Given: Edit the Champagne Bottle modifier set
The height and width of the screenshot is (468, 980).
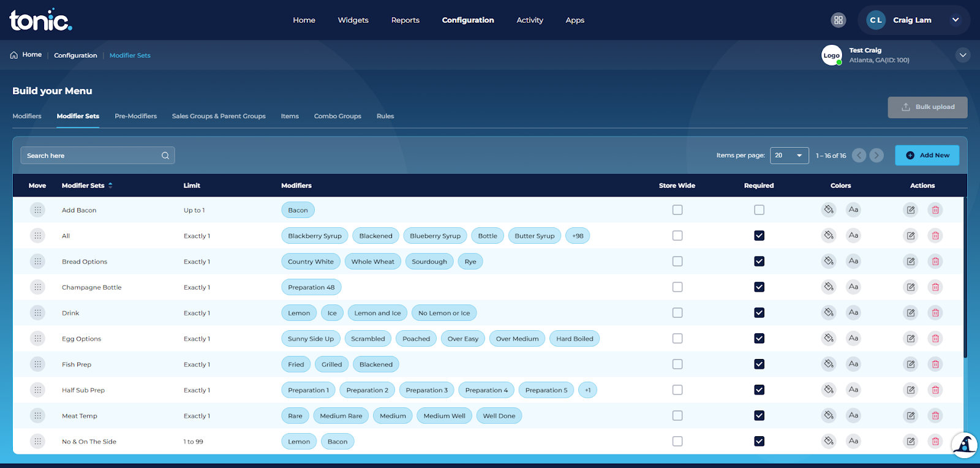Looking at the screenshot, I should [911, 287].
